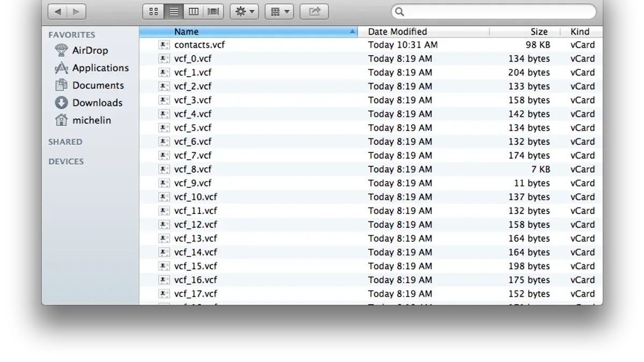Click in the Finder search field
Viewport: 644px width, 362px height.
(494, 11)
